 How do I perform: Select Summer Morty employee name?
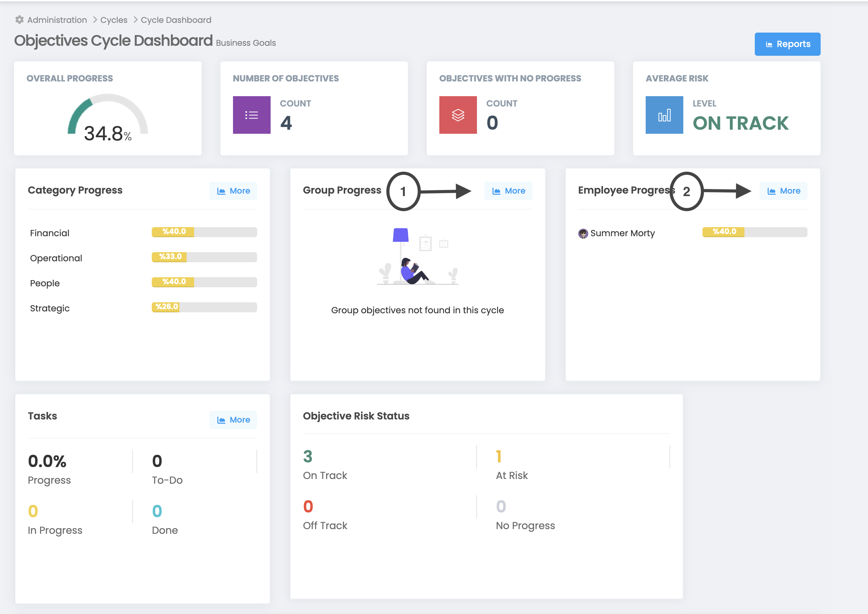[622, 233]
